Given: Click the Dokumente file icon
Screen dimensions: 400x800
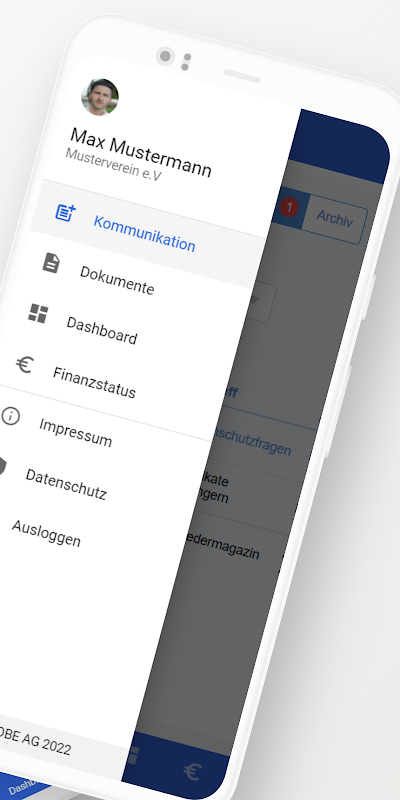Looking at the screenshot, I should [51, 263].
